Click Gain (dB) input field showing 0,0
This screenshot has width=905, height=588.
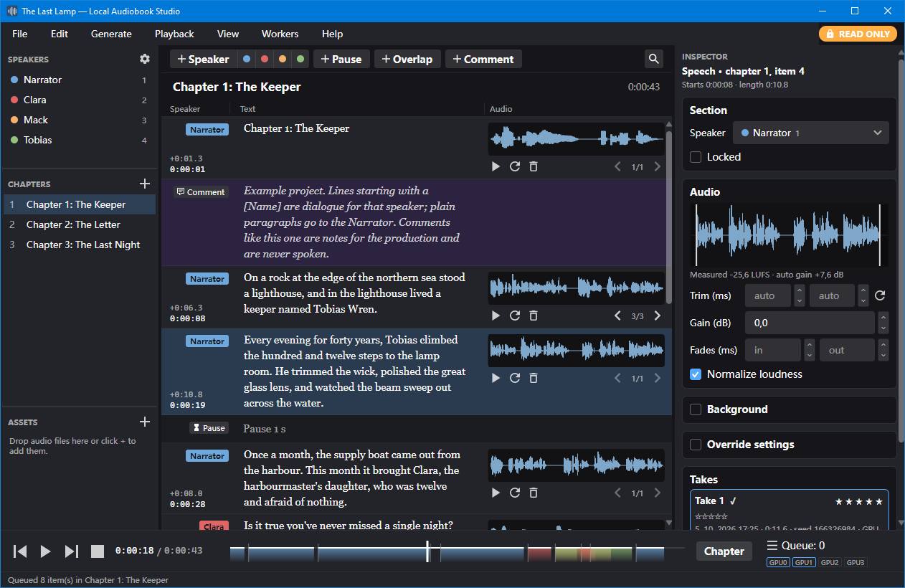[810, 323]
